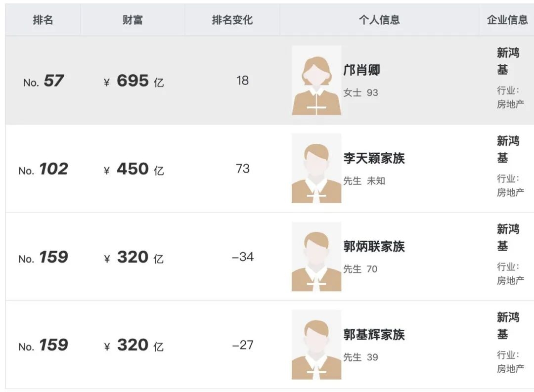Screen dimensions: 534x392
Task: Click rank No. 57 in first row
Action: point(43,81)
